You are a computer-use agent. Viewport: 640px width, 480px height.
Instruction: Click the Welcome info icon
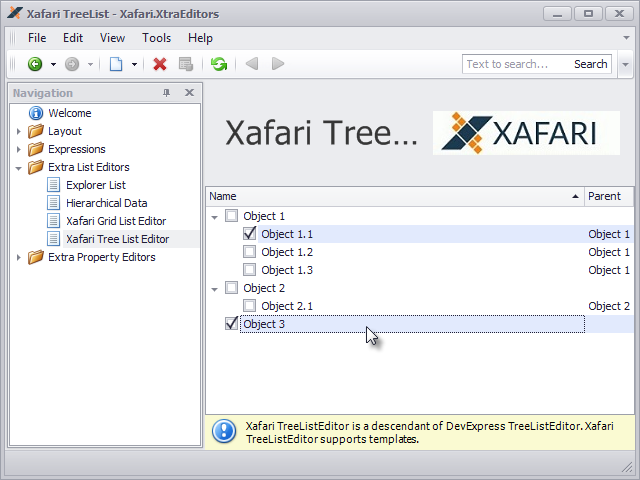36,113
